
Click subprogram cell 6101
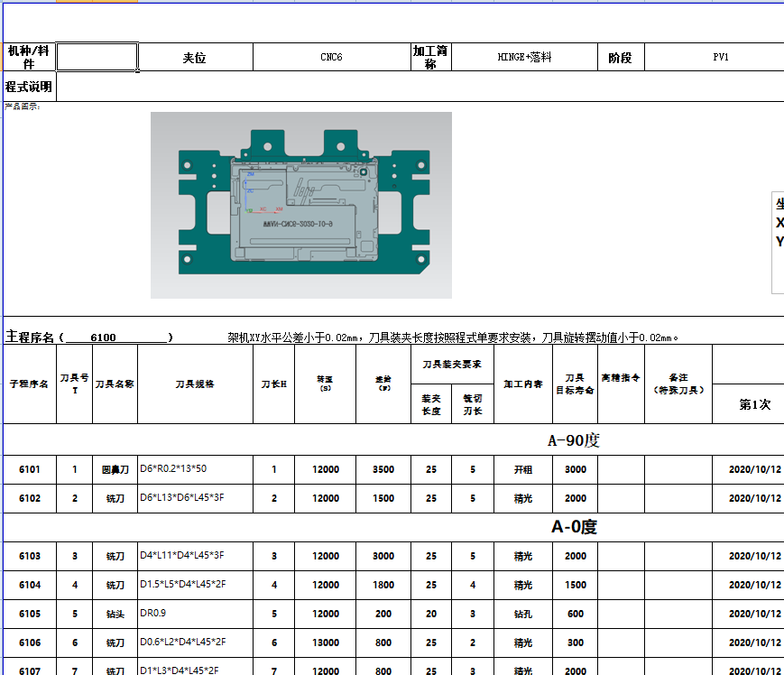pyautogui.click(x=28, y=469)
